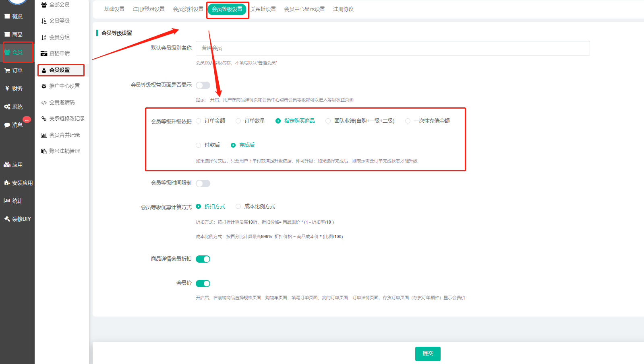Click the 会员邀请码 code icon
644x364 pixels.
[44, 103]
